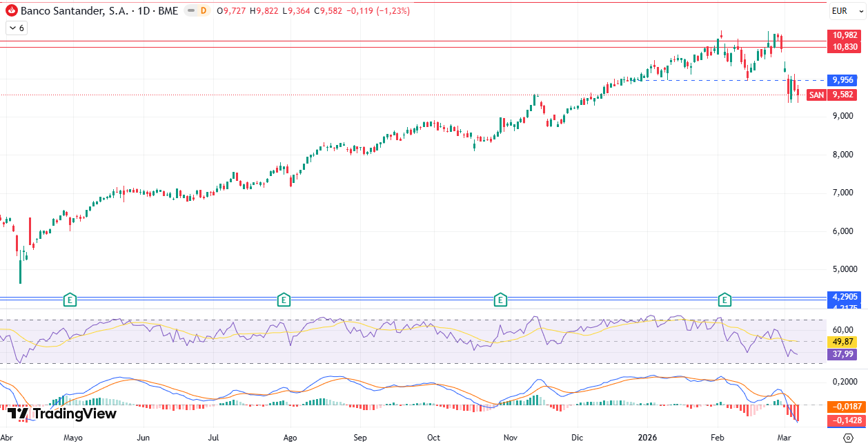The width and height of the screenshot is (868, 446).
Task: Click the TradingView logo
Action: pyautogui.click(x=62, y=414)
